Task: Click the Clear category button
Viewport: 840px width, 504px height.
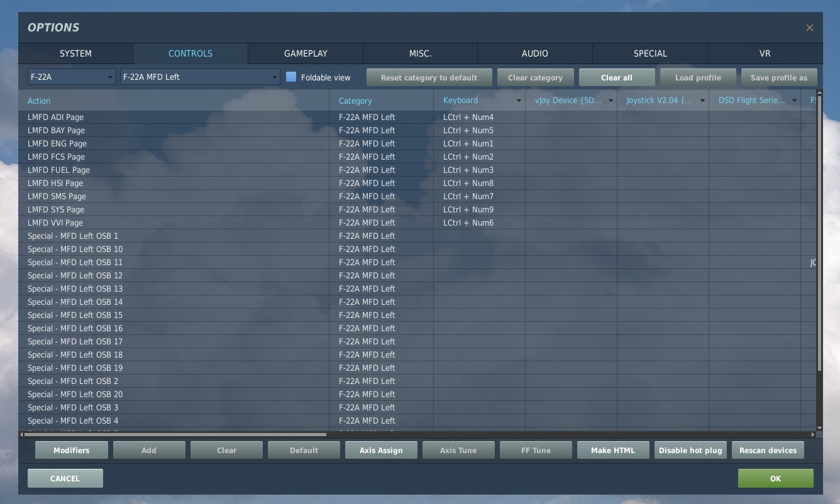Action: pos(535,77)
